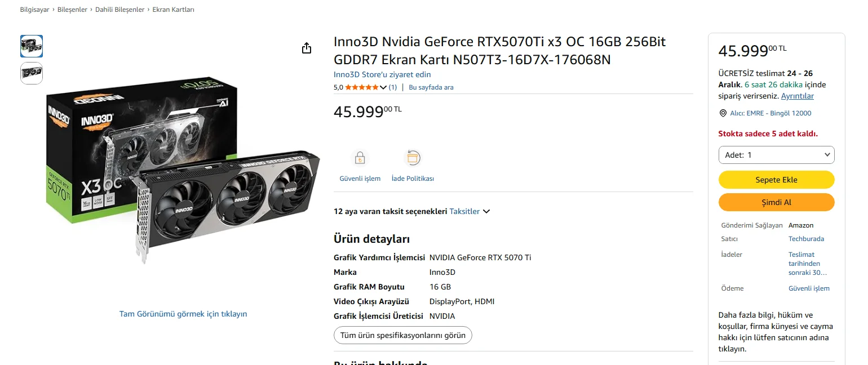
Task: Go to Bilgisayar breadcrumb category
Action: coord(34,10)
